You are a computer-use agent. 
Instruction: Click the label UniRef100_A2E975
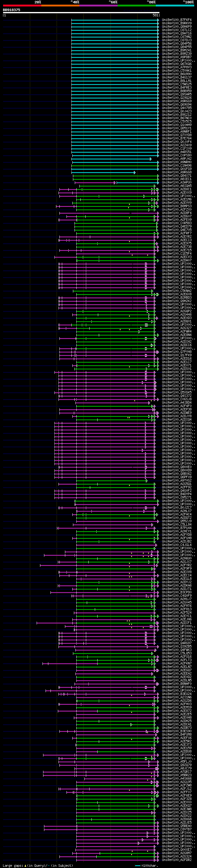[x=177, y=243]
